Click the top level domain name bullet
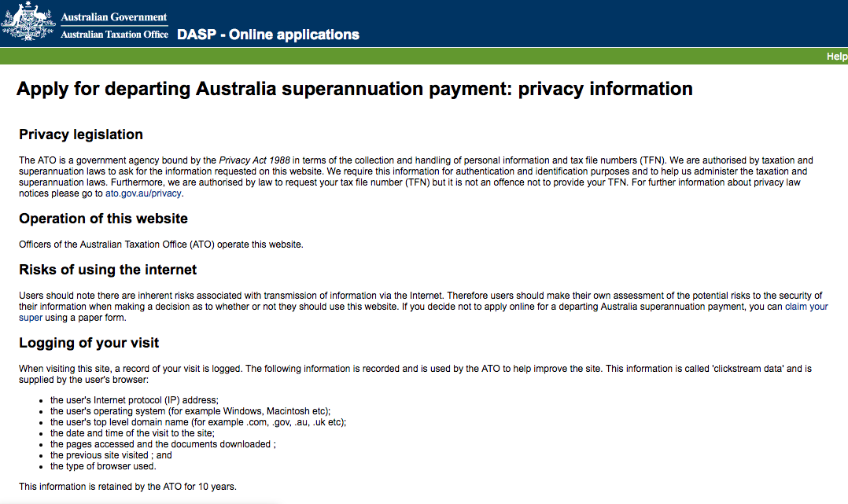Viewport: 848px width, 504px height. (x=198, y=422)
